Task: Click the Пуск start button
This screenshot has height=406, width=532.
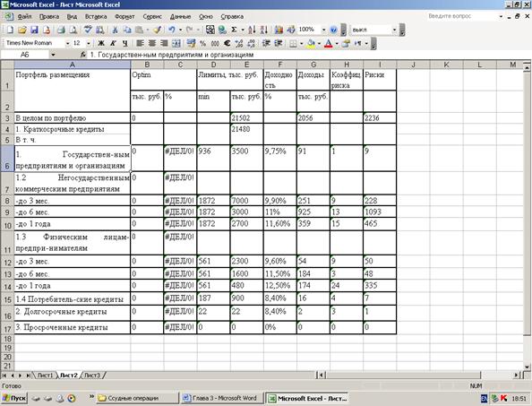Action: coord(13,398)
